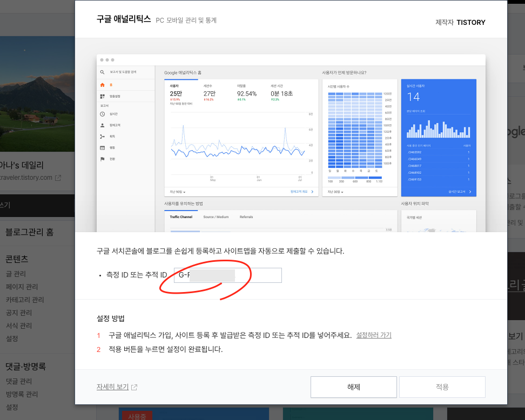The width and height of the screenshot is (525, 420).
Task: Open 공지 관리 in the sidebar
Action: click(x=19, y=313)
